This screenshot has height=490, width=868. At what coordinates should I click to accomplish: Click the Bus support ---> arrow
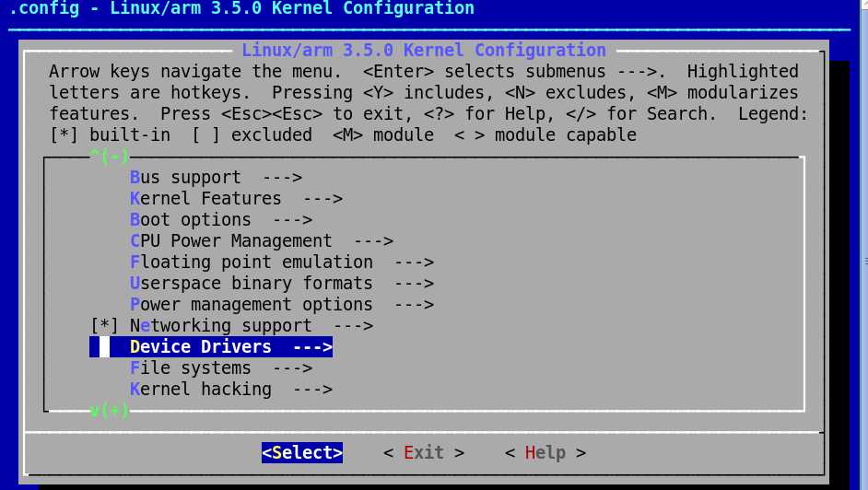(282, 178)
